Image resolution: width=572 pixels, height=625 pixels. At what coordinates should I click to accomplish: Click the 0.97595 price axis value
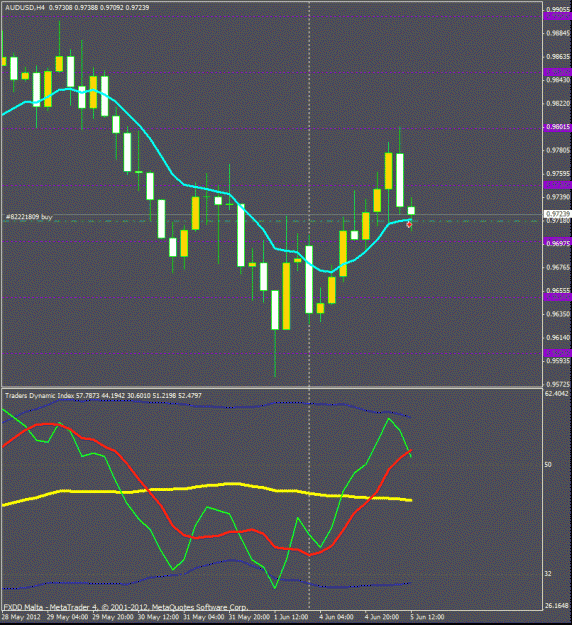click(x=558, y=174)
